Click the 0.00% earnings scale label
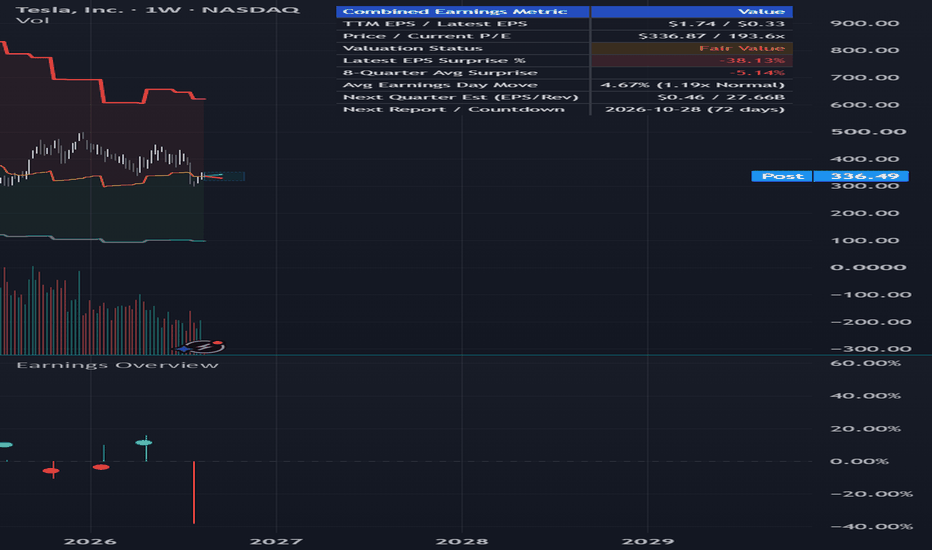This screenshot has height=550, width=932. 859,461
